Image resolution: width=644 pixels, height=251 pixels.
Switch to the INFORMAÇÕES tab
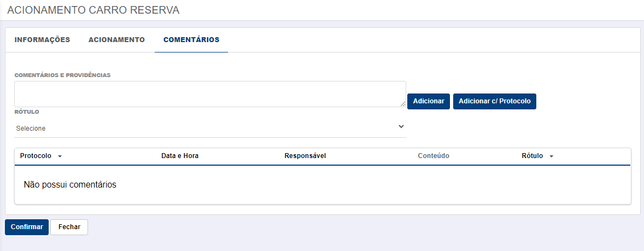42,40
